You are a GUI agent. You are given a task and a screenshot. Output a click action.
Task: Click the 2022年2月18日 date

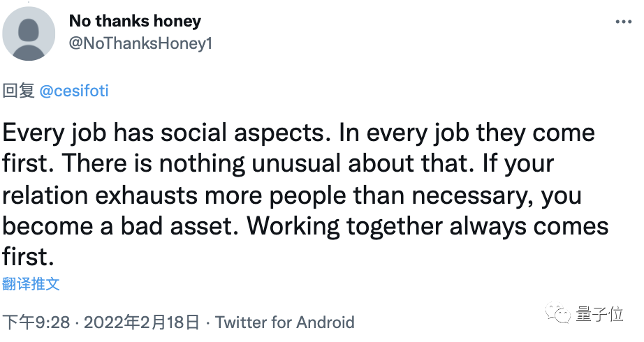pyautogui.click(x=142, y=322)
